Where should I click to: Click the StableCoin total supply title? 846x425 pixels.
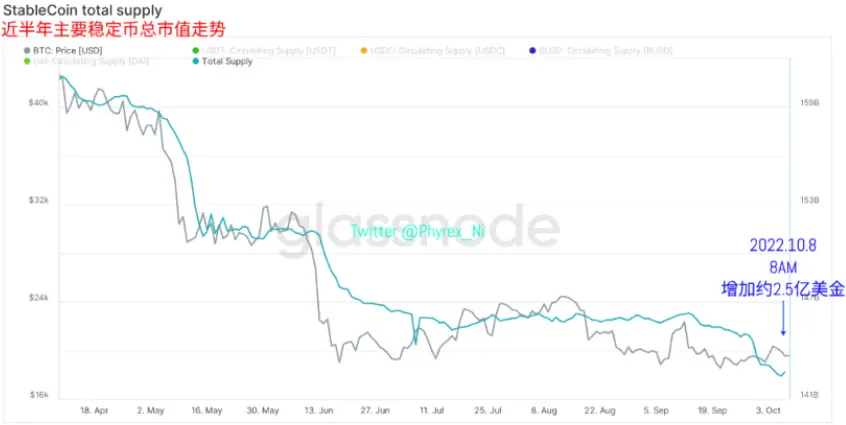[x=82, y=10]
